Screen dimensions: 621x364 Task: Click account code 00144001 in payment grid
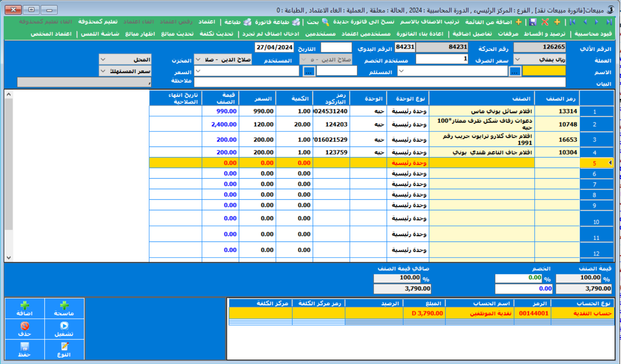click(533, 313)
